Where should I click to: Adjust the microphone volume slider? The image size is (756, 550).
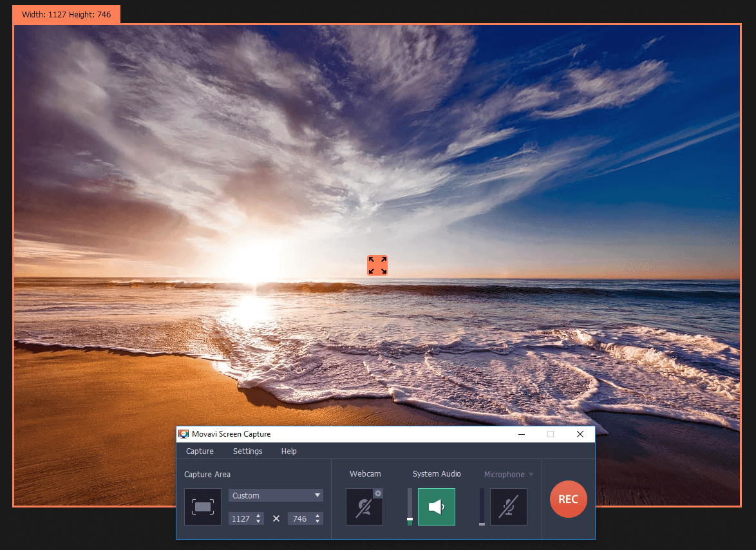482,507
